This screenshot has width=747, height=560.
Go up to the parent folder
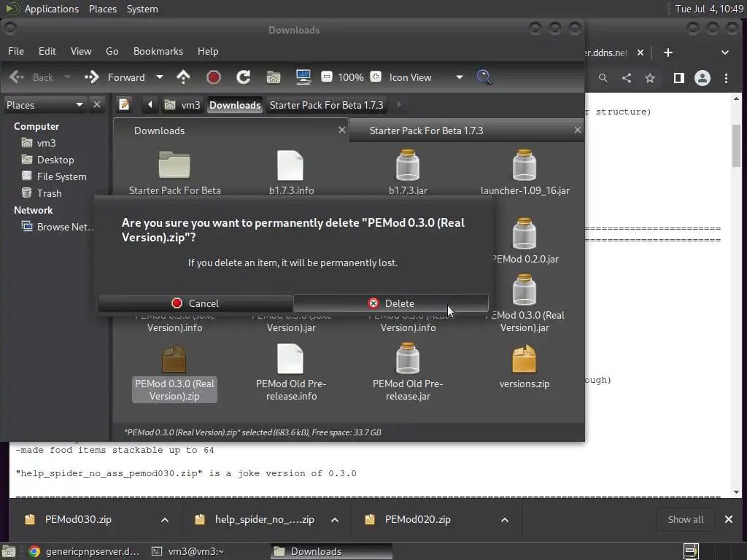coord(183,77)
